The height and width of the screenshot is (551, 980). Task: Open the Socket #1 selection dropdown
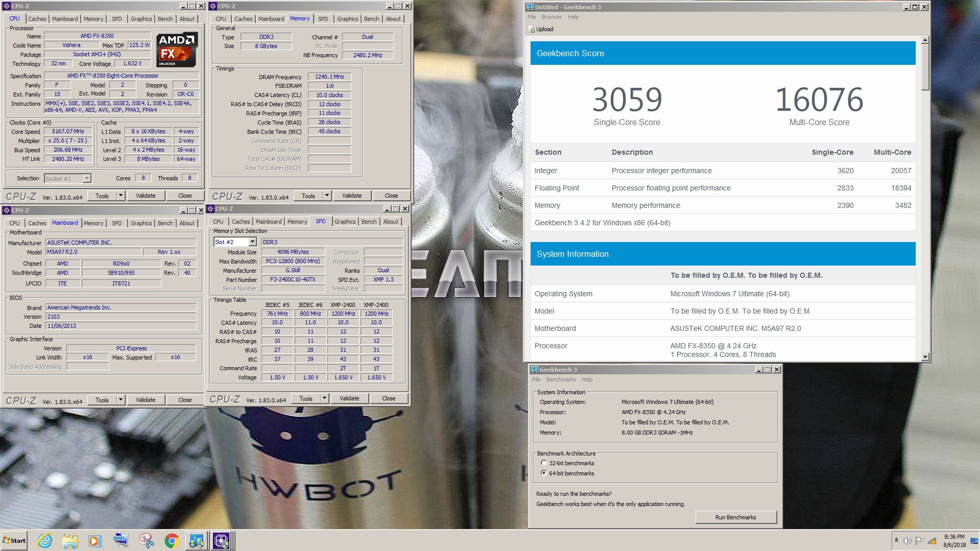click(x=87, y=178)
